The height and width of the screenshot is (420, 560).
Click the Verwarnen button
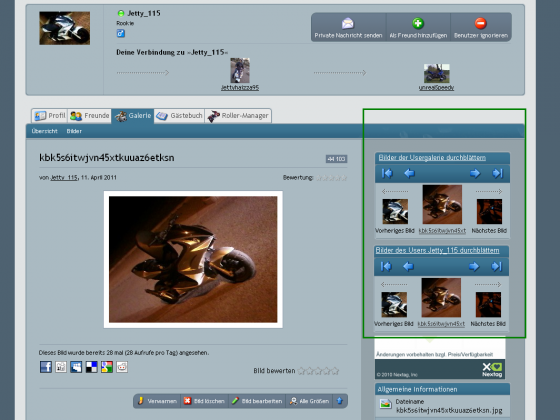tap(158, 401)
